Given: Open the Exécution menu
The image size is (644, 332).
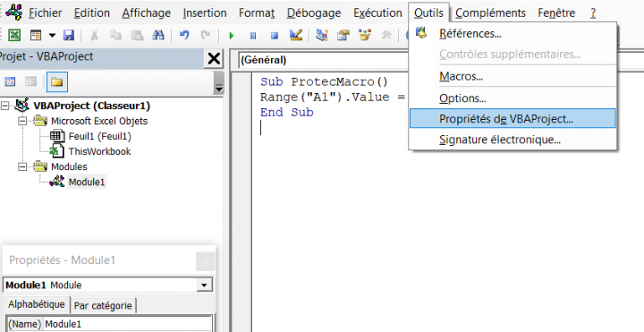Looking at the screenshot, I should pyautogui.click(x=377, y=13).
